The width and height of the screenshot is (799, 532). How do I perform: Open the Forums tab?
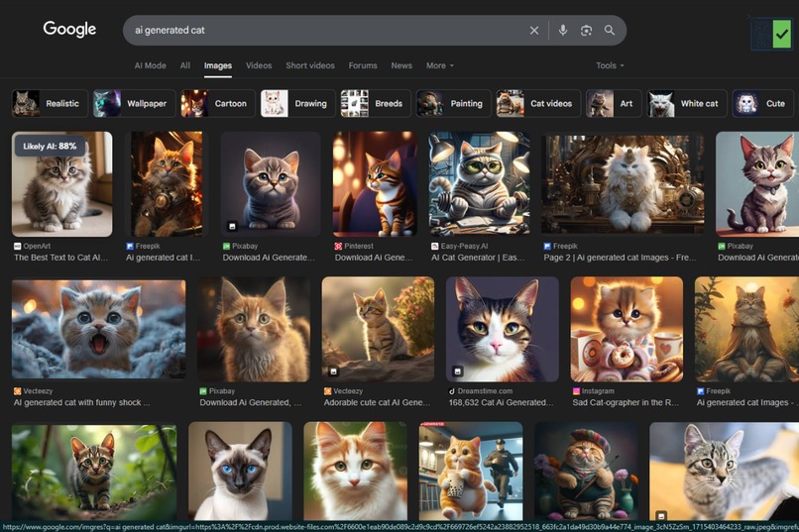(x=363, y=65)
